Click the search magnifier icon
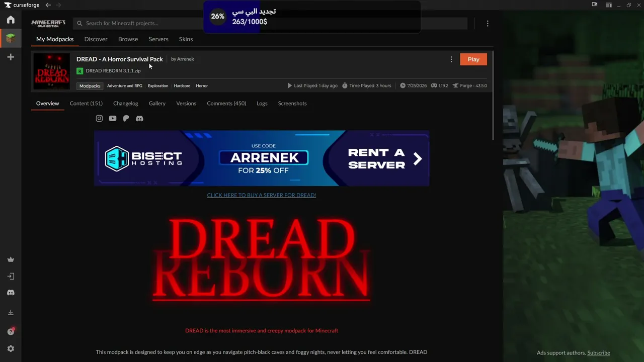This screenshot has width=644, height=362. [x=79, y=23]
